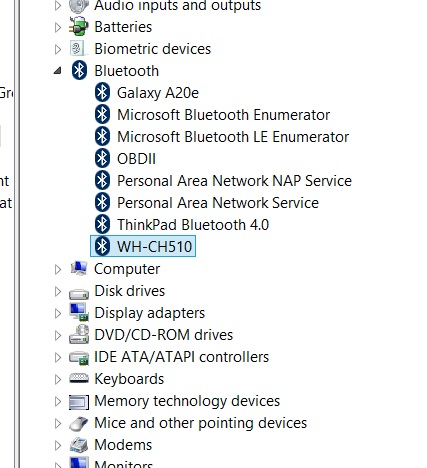Collapse the Bluetooth node

(58, 71)
